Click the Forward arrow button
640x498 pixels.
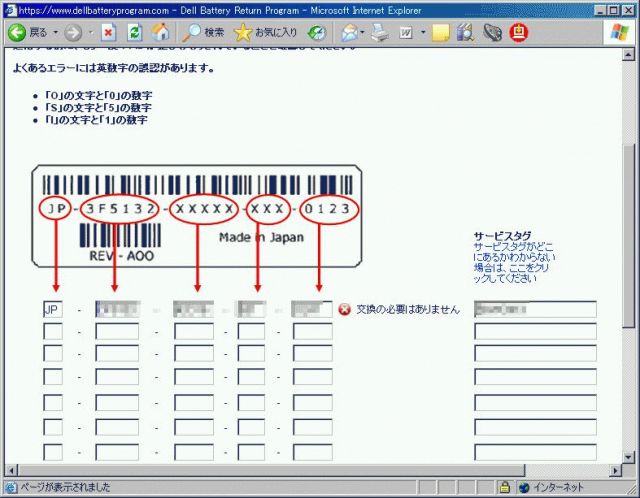[73, 33]
